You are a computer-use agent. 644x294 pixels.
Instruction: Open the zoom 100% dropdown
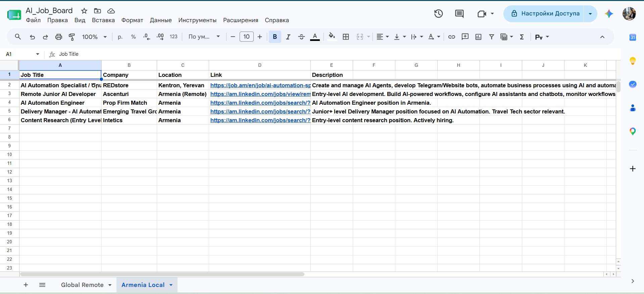[x=94, y=37]
